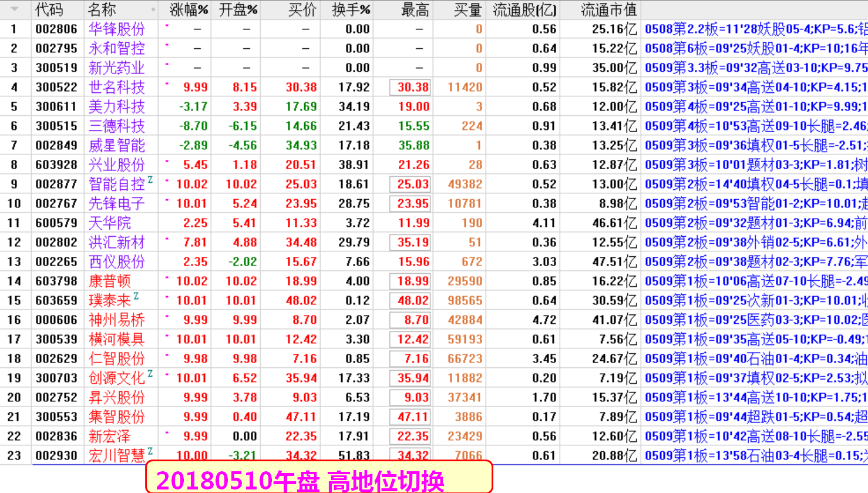The image size is (868, 493).
Task: Select stock name 威星智能
Action: click(116, 145)
